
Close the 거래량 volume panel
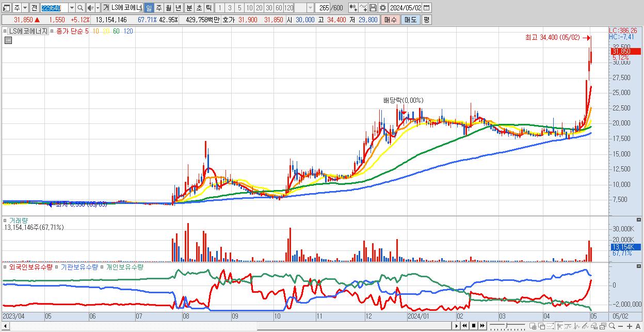coord(639,220)
